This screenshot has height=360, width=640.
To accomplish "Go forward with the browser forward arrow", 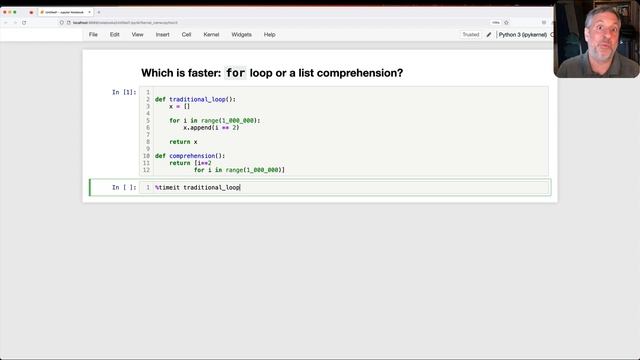I will pos(15,23).
